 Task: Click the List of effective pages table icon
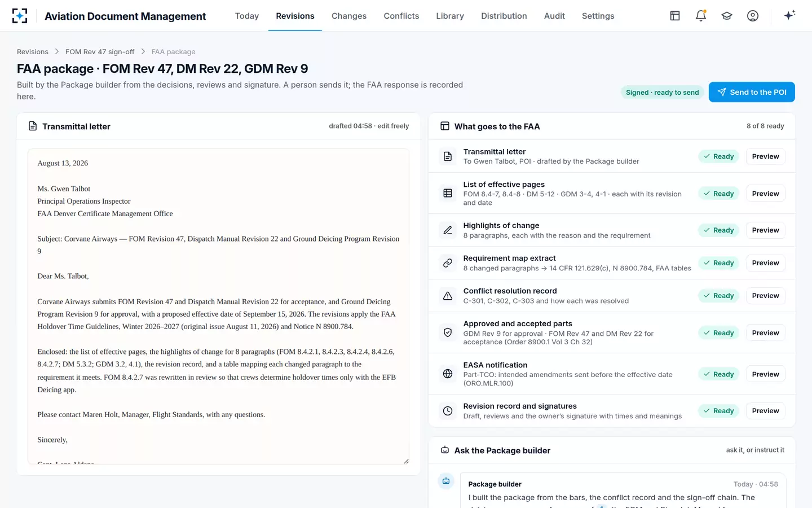point(448,193)
